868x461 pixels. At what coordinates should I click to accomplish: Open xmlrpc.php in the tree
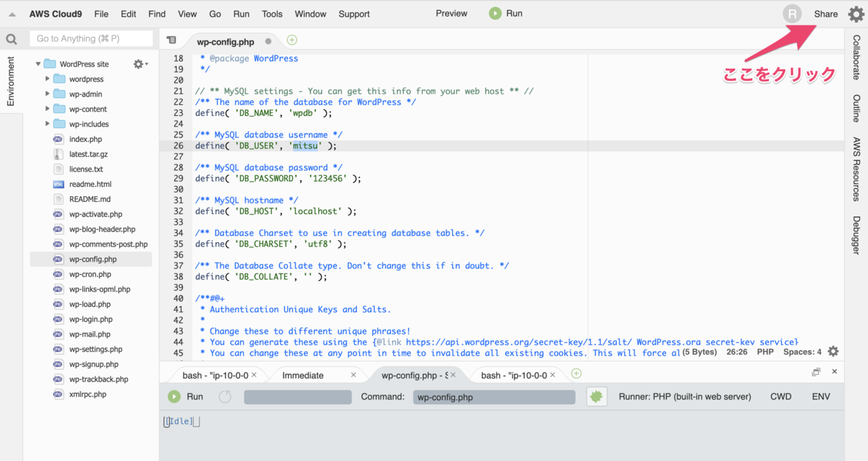point(88,394)
